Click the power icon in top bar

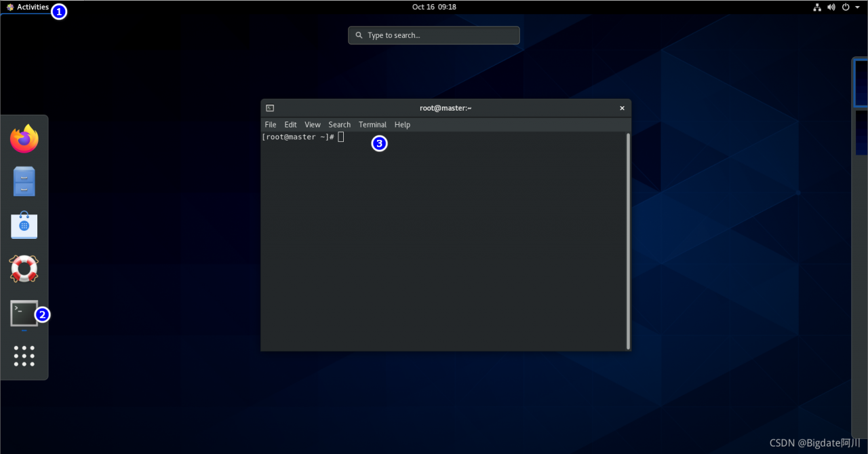[846, 7]
